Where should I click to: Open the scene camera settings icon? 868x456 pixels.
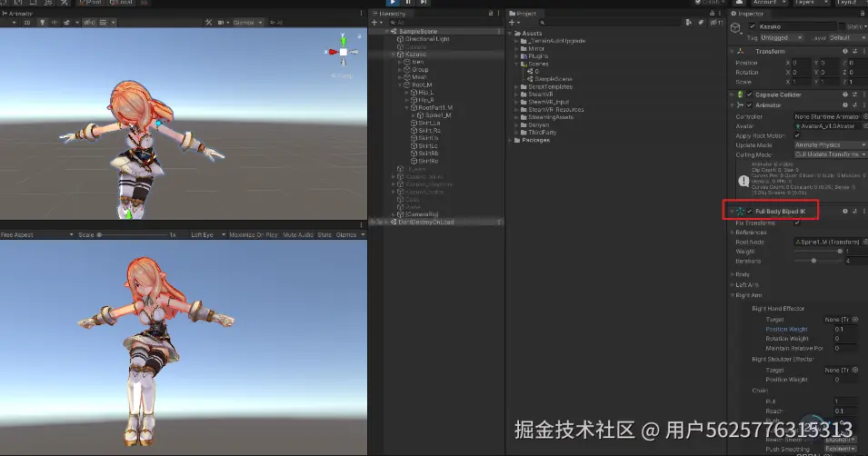[x=223, y=23]
